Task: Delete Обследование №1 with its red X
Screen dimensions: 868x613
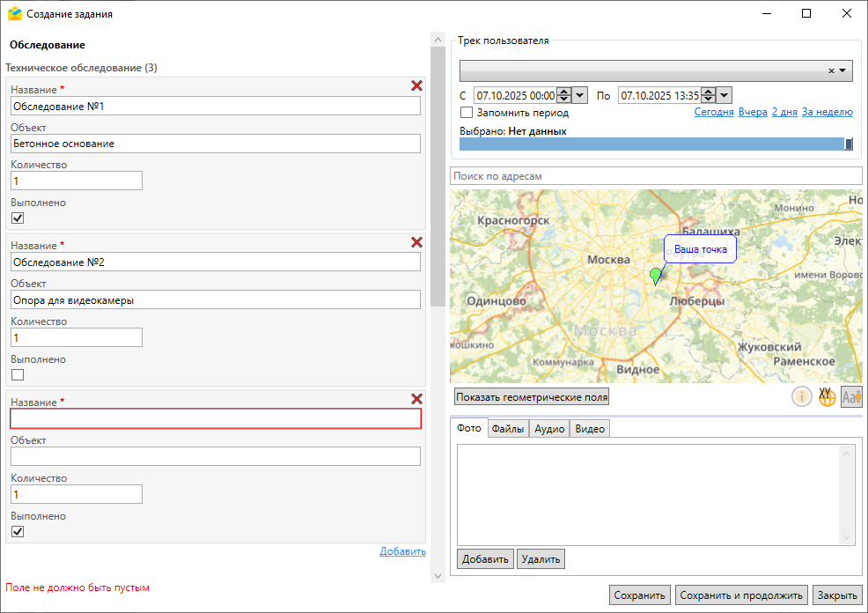Action: click(x=416, y=85)
